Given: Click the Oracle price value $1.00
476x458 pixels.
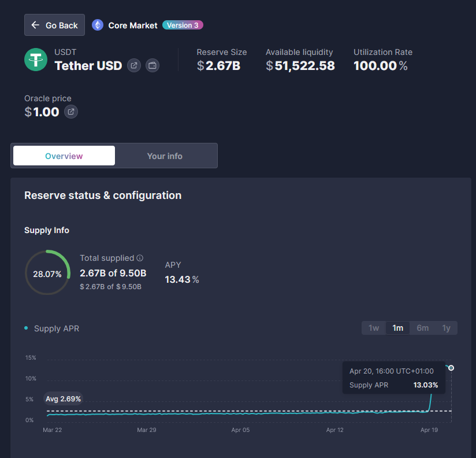Looking at the screenshot, I should pos(42,112).
